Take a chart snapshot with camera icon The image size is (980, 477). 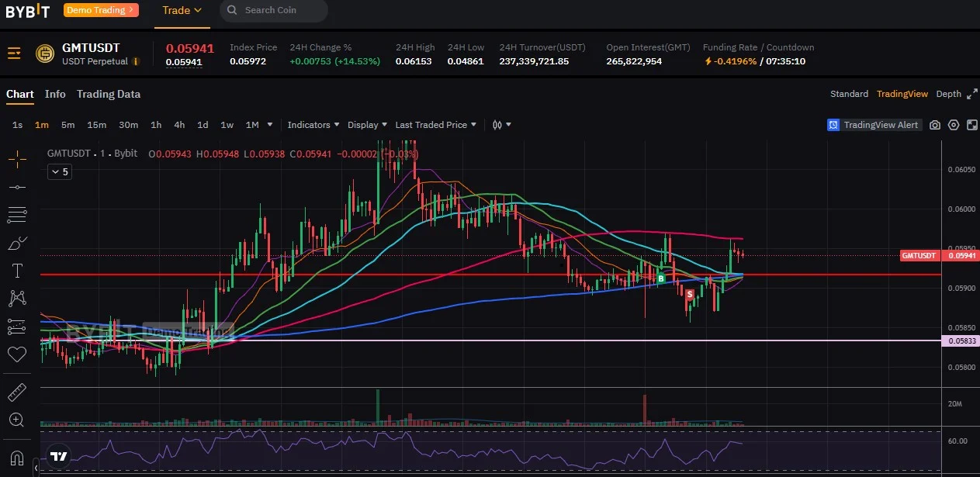[935, 125]
